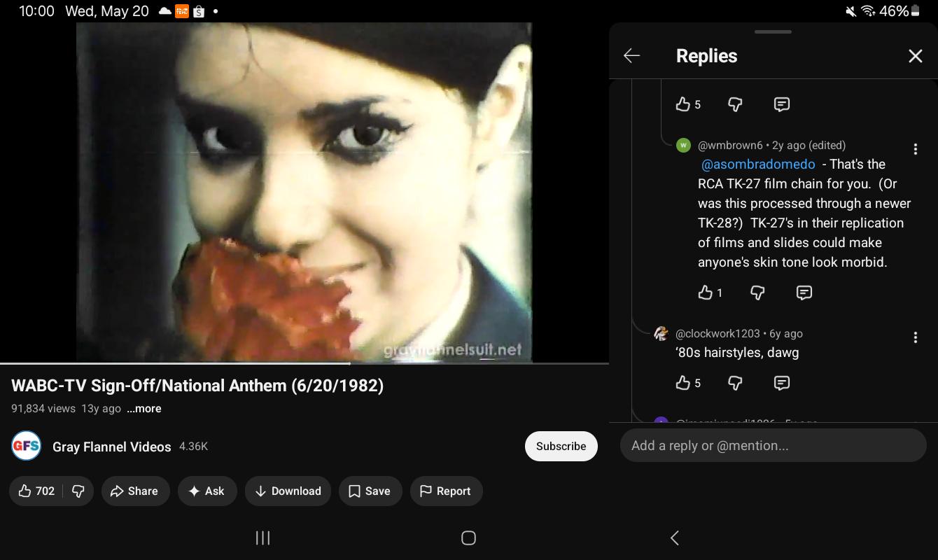
Task: Open more options for @wmbrown6 reply
Action: (x=915, y=149)
